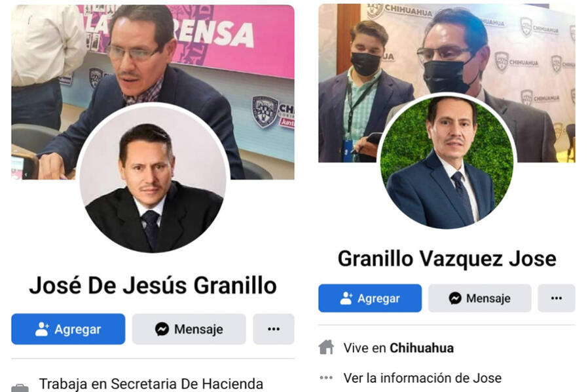Click Agregar on the Granillo Vazquez Jose profile
Image resolution: width=588 pixels, height=392 pixels.
[x=370, y=298]
